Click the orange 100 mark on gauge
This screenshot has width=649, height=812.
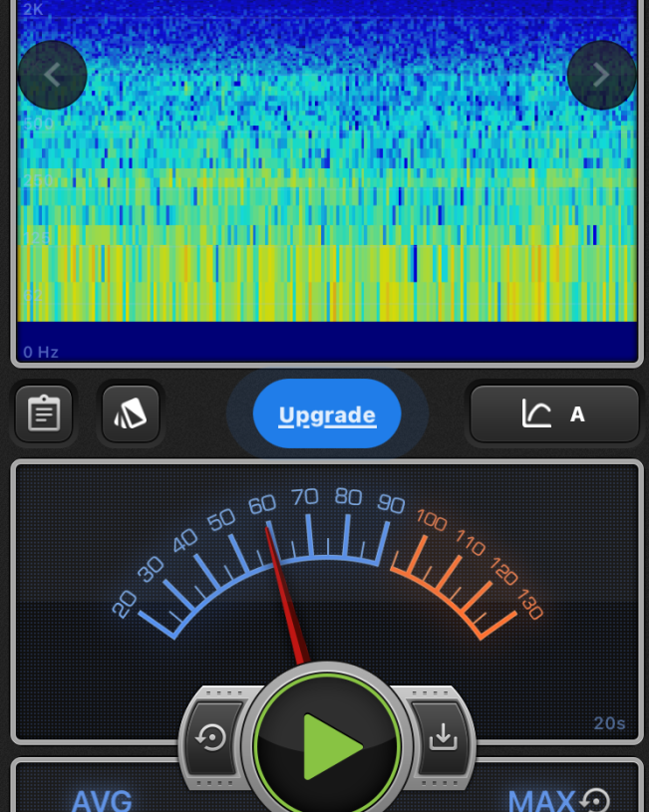(431, 519)
